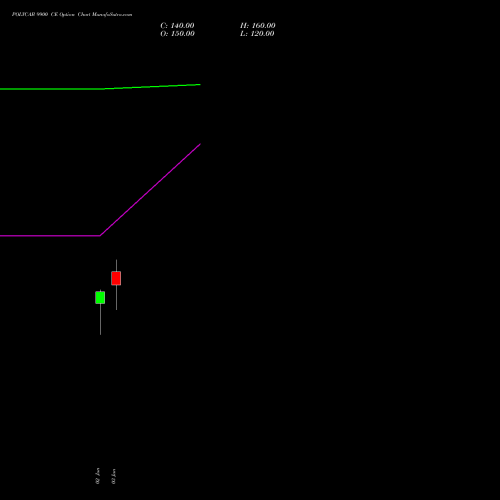This screenshot has width=500, height=500.
Task: Click the POLYCAB 9900 CE Option chart title
Action: 72,15
